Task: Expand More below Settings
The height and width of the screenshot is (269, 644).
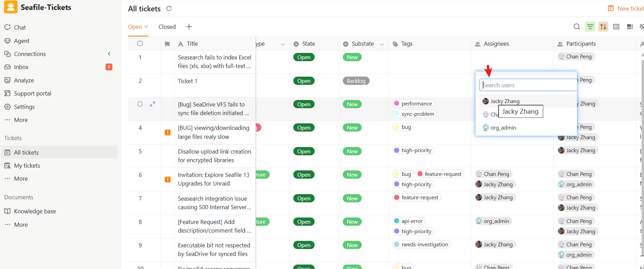Action: pyautogui.click(x=21, y=120)
